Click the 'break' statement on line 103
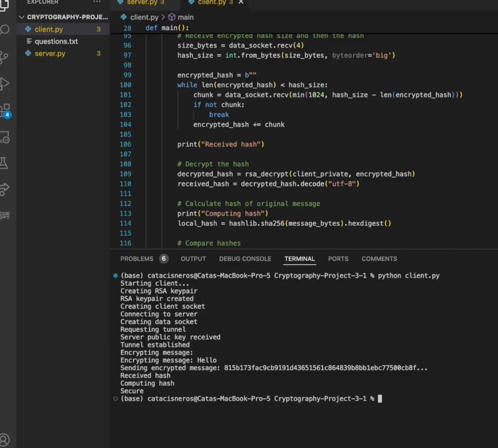 [219, 115]
